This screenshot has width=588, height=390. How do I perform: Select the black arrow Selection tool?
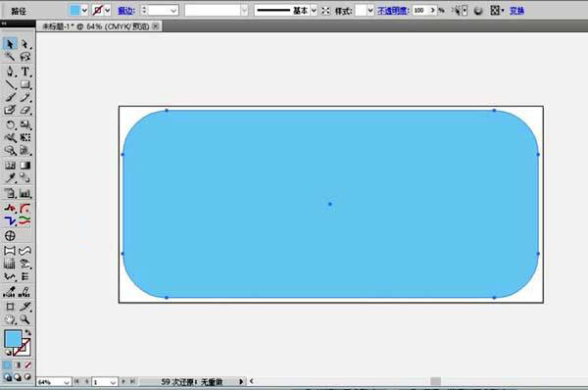(10, 44)
